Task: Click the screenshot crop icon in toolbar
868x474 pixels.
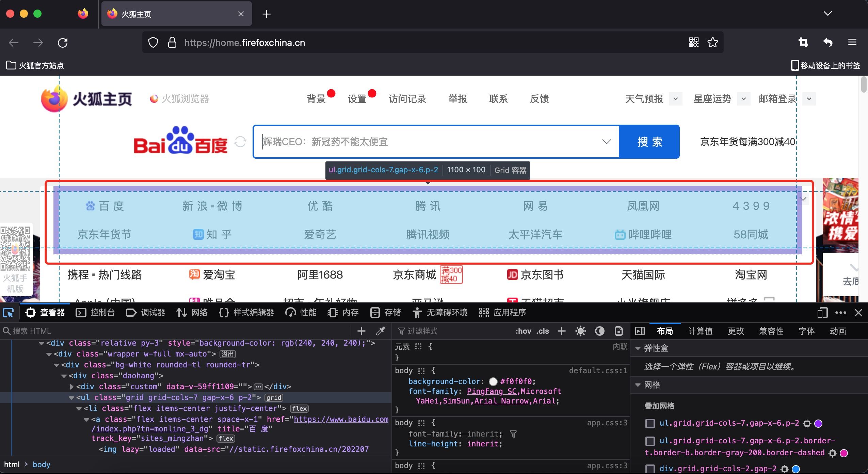Action: [803, 43]
